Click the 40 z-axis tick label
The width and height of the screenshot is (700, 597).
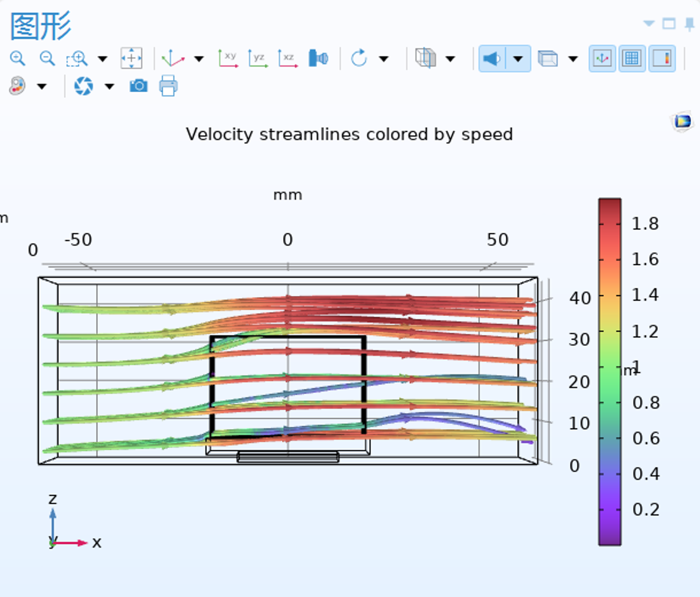(580, 298)
